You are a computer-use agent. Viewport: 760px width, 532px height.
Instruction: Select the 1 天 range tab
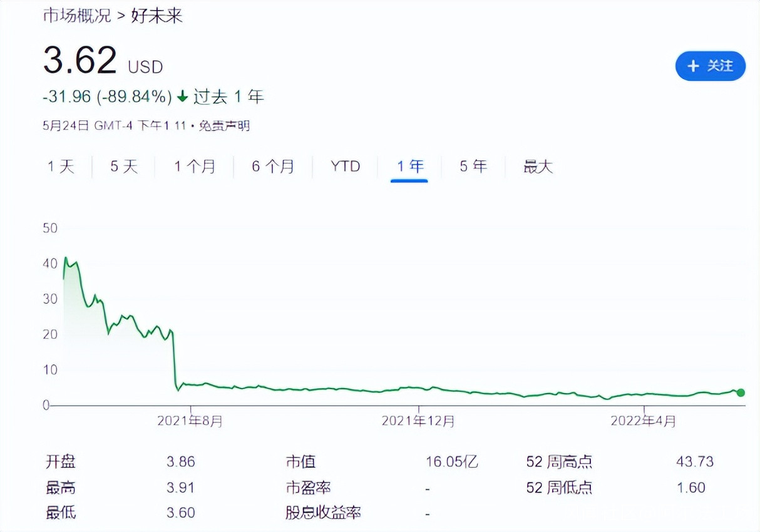point(61,166)
